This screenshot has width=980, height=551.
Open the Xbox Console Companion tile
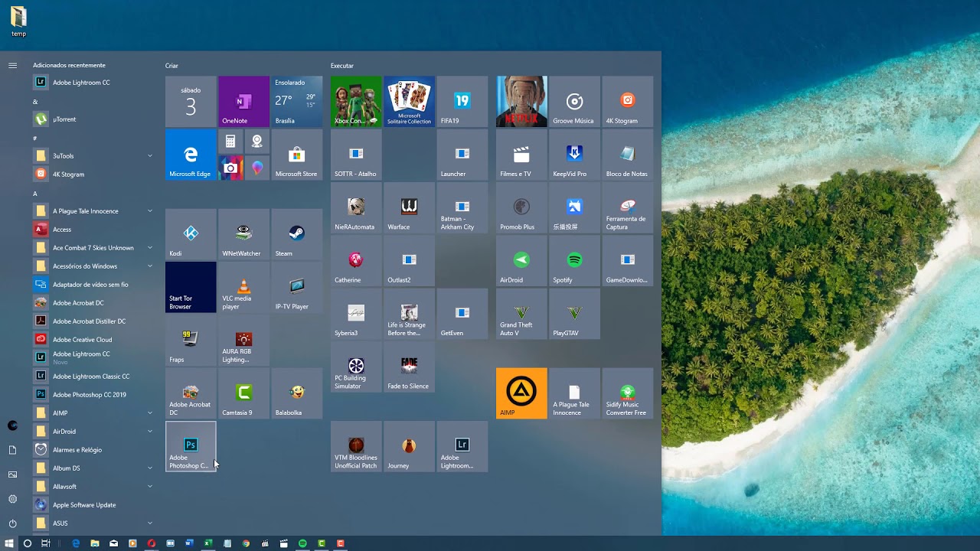[356, 101]
